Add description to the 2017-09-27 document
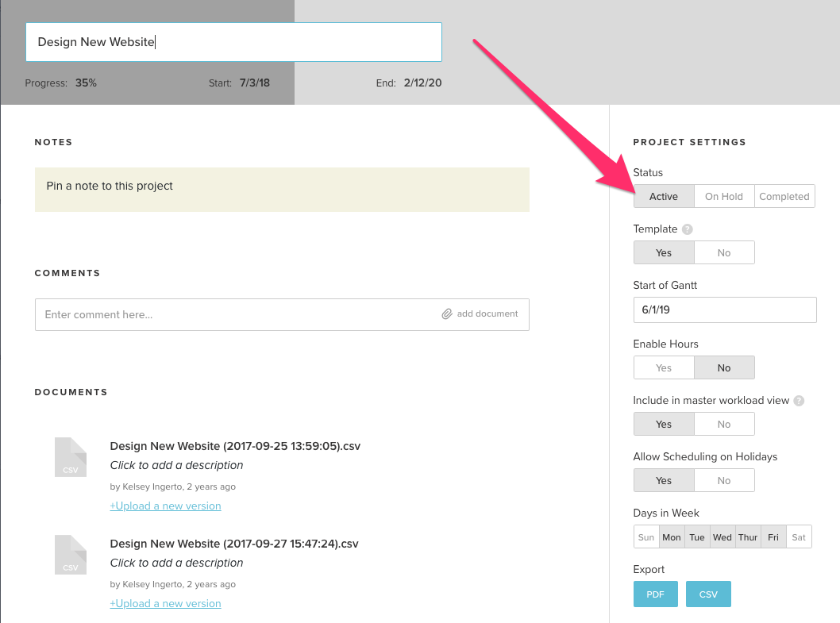 coord(177,563)
